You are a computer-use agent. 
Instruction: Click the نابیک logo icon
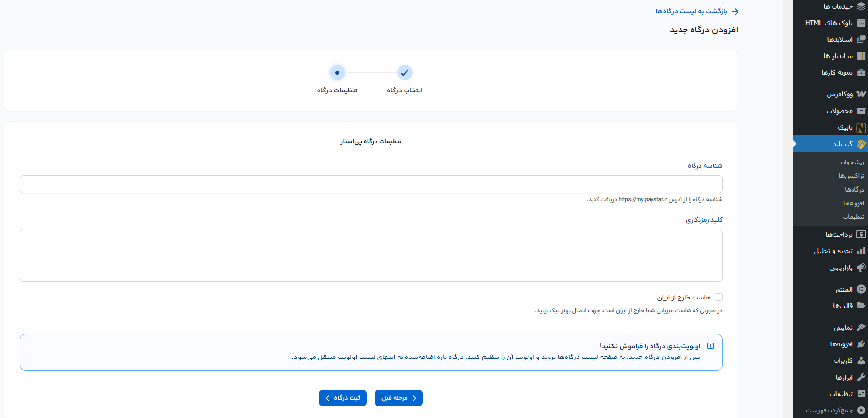tap(861, 128)
